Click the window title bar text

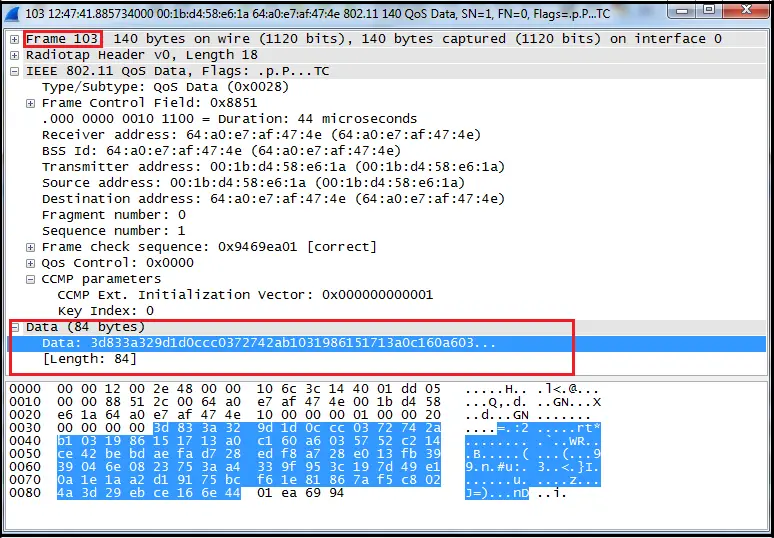[317, 14]
